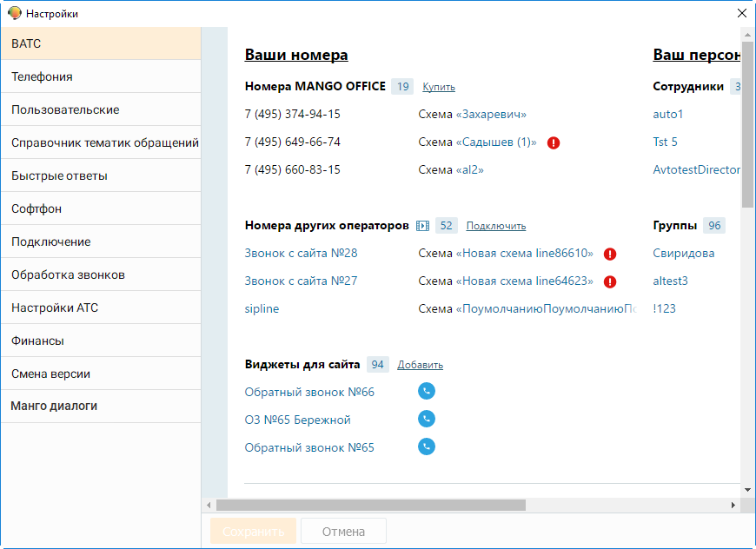Switch to the Телефония section
Screen dimensions: 756x549
point(101,76)
